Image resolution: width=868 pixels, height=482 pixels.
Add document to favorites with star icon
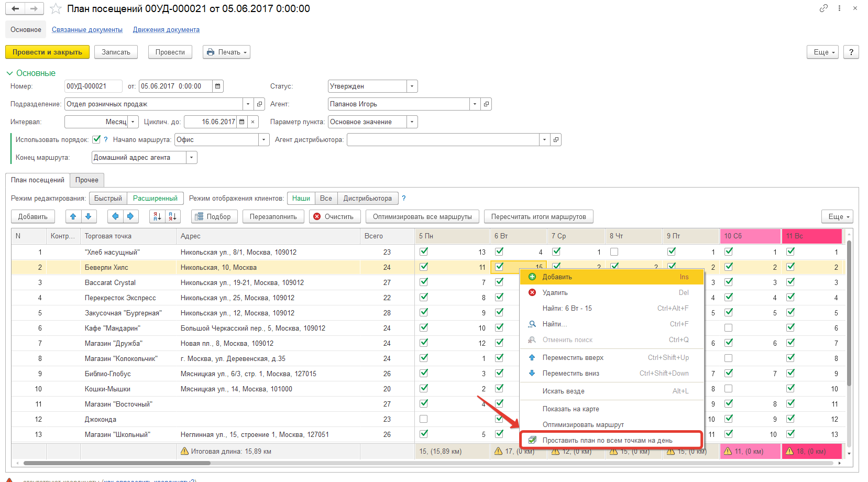56,9
